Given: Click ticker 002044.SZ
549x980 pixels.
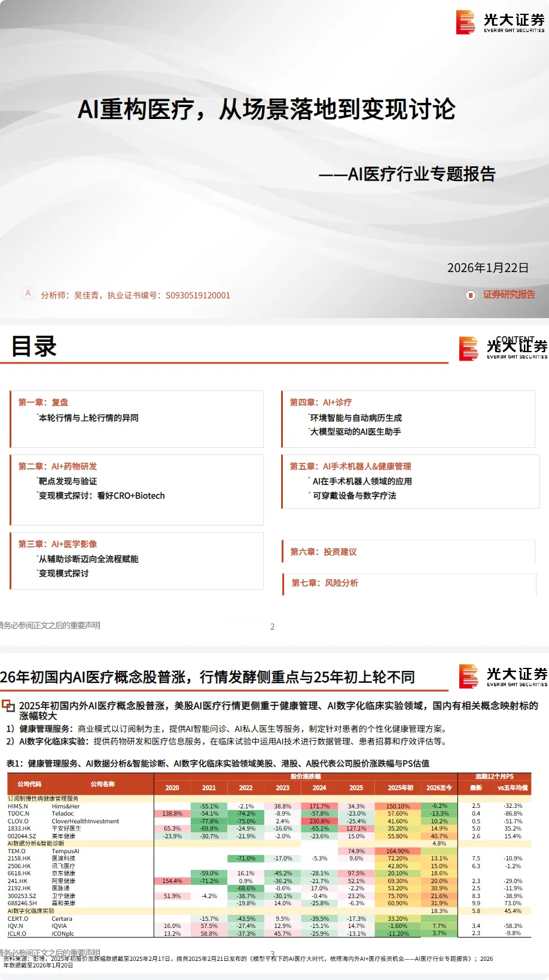Looking at the screenshot, I should coord(22,836).
